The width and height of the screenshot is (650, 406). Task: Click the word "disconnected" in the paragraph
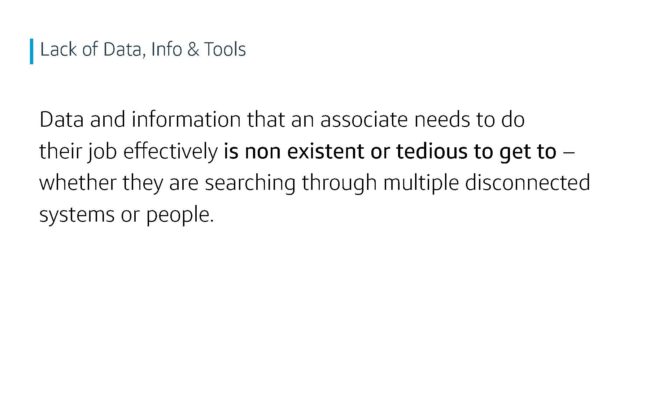click(x=527, y=183)
